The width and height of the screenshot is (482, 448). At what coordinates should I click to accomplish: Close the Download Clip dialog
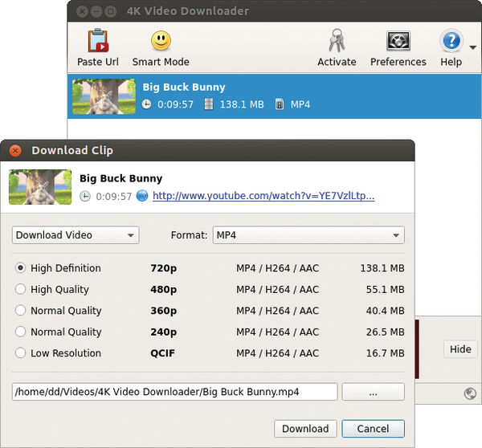click(x=15, y=151)
